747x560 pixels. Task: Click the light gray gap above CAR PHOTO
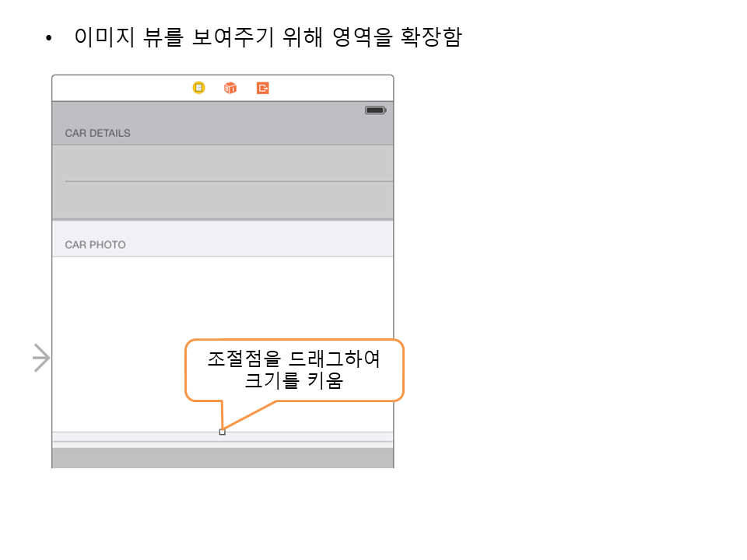click(223, 227)
